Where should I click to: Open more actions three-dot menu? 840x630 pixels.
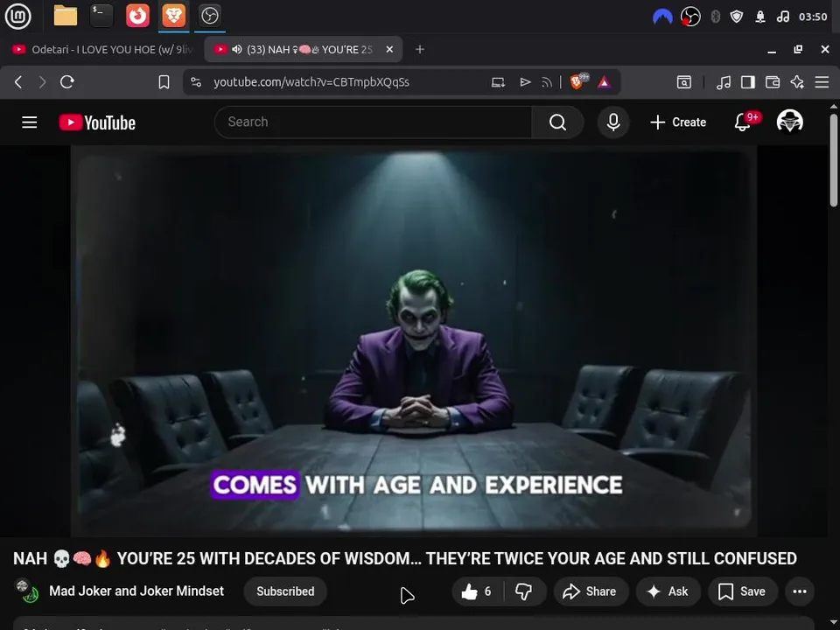(800, 591)
